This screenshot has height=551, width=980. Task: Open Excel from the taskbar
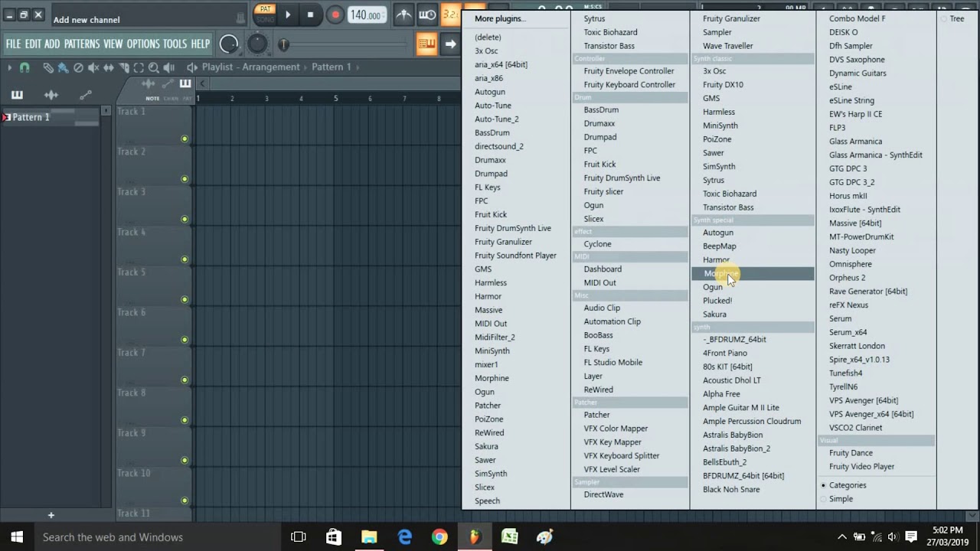point(510,537)
